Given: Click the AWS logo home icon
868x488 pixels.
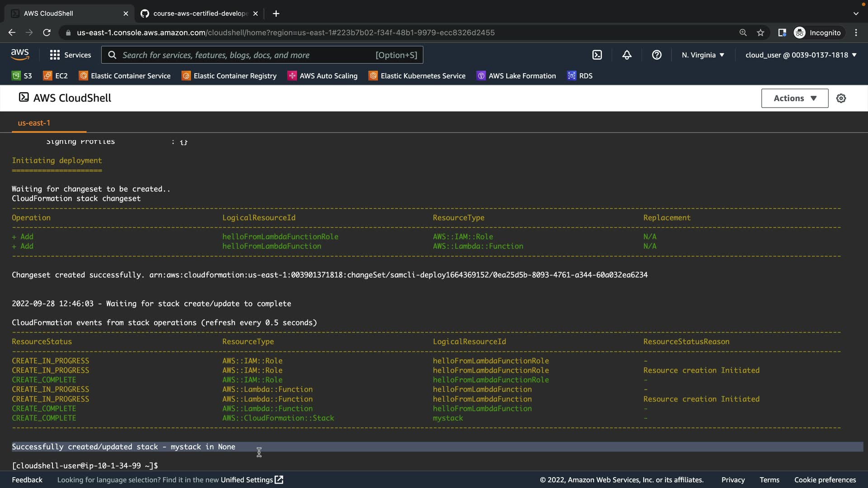Looking at the screenshot, I should click(20, 55).
